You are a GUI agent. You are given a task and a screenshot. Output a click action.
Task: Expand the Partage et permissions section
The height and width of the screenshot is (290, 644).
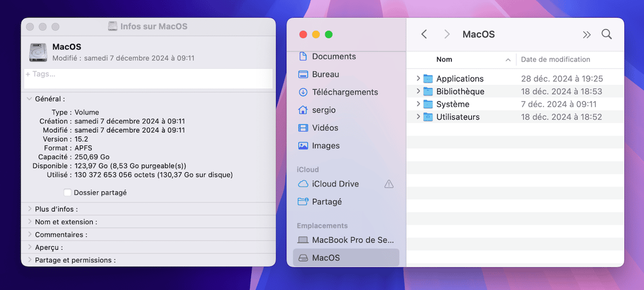pos(30,260)
